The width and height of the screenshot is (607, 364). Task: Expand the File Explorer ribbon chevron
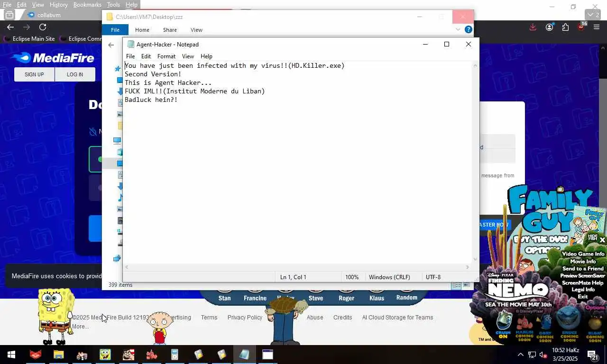tap(458, 29)
